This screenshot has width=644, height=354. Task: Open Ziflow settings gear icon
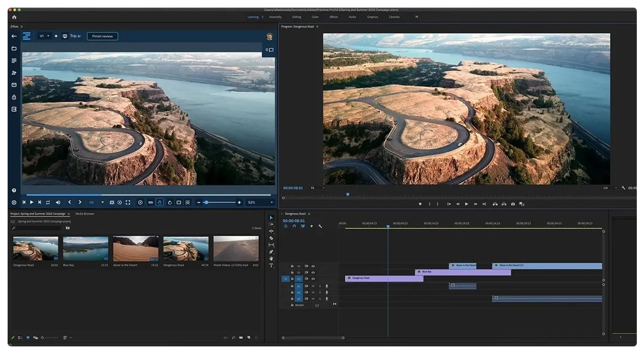pyautogui.click(x=14, y=202)
